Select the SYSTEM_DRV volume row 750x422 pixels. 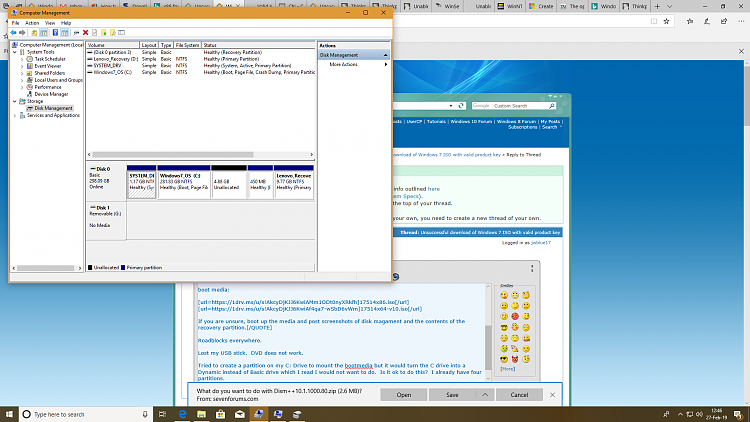point(200,66)
